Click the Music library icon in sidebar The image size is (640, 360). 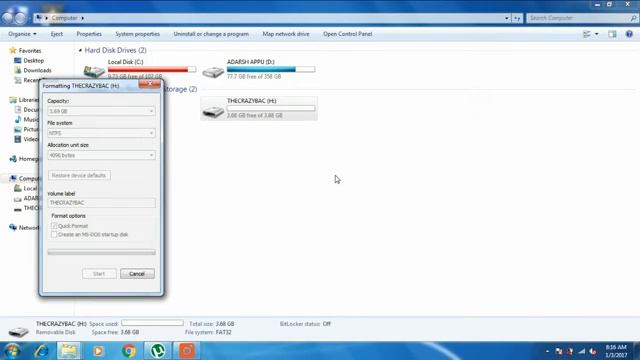18,120
